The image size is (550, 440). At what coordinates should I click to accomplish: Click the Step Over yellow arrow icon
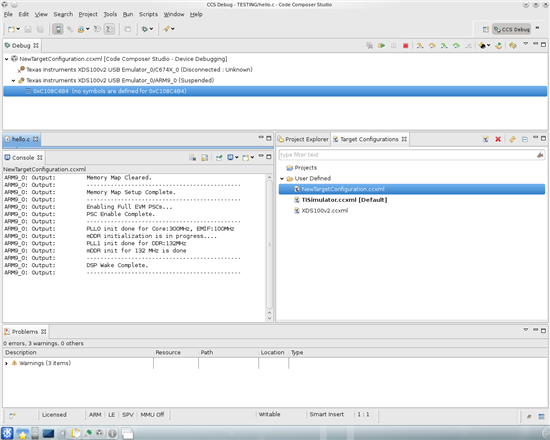coord(432,46)
